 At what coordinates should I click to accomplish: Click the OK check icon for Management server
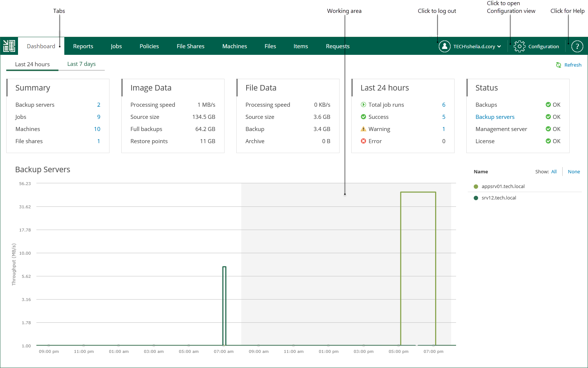pyautogui.click(x=548, y=129)
